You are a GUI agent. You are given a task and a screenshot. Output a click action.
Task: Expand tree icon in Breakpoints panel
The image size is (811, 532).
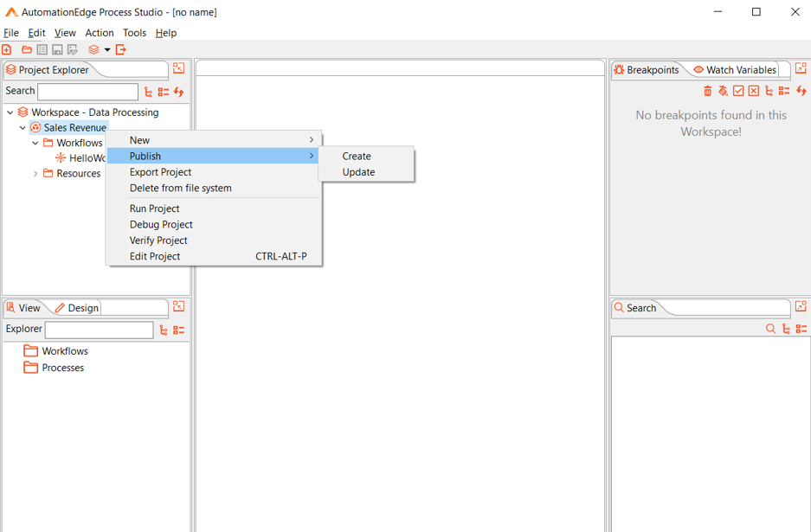[769, 92]
